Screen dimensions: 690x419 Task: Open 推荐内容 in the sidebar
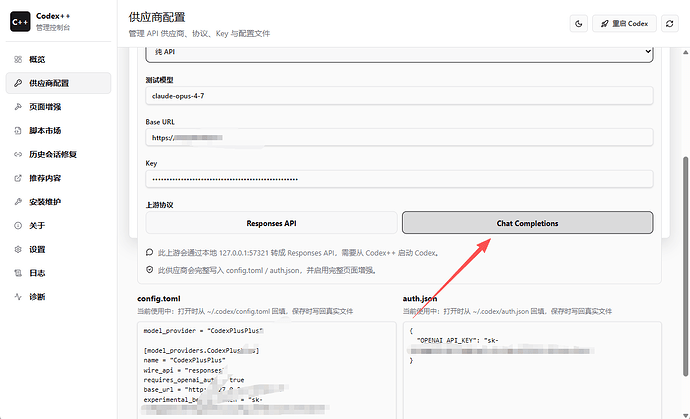coord(58,178)
